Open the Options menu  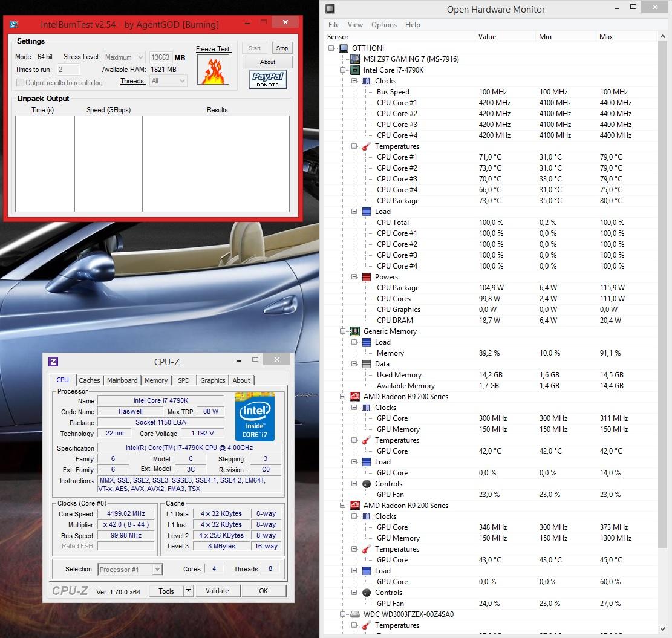[x=384, y=25]
